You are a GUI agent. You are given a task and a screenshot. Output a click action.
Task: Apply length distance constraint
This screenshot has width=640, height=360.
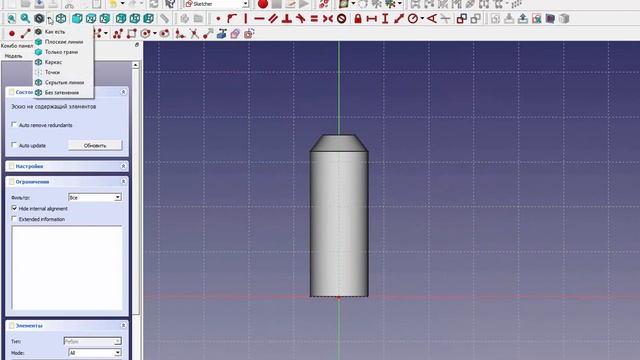click(399, 18)
